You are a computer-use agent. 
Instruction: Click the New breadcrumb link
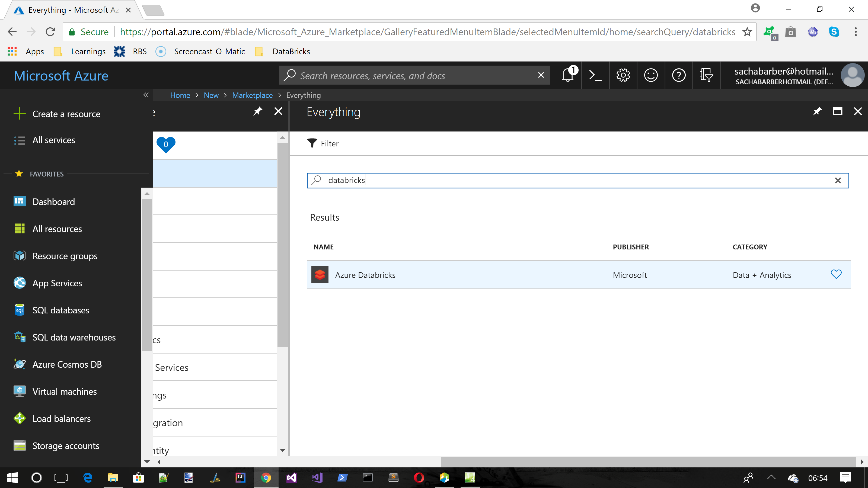point(211,95)
